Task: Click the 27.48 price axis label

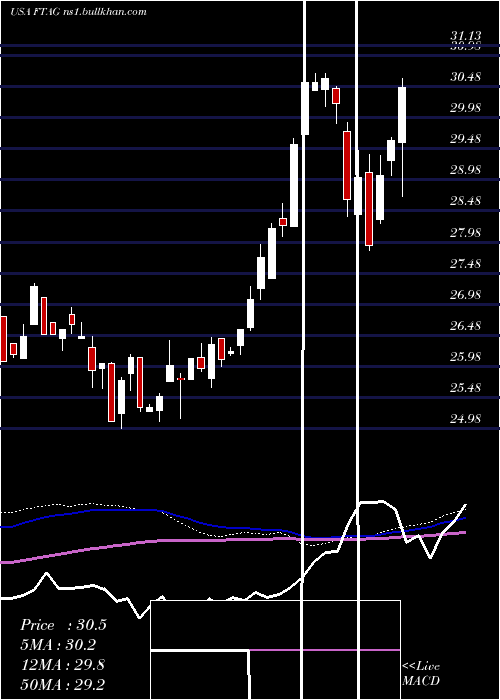Action: 465,264
